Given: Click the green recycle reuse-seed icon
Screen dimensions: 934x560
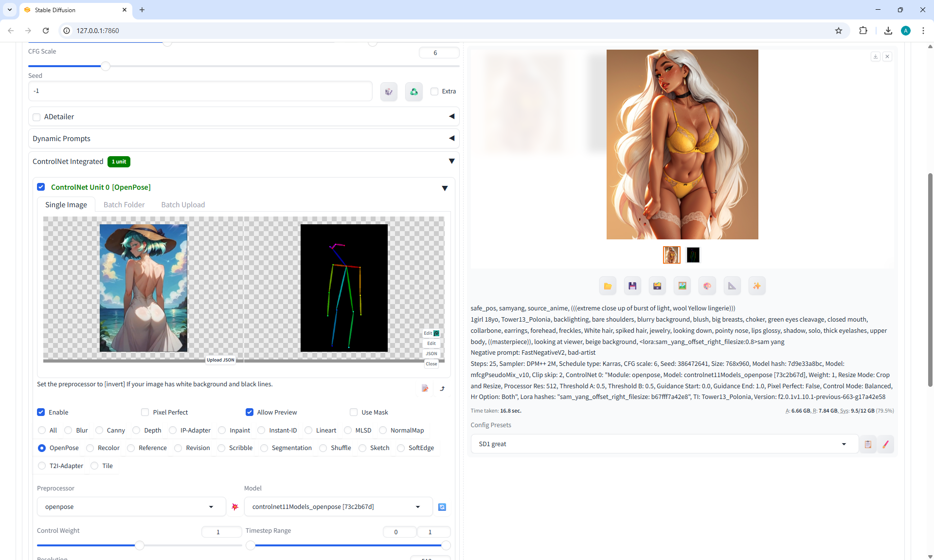Looking at the screenshot, I should click(x=413, y=91).
